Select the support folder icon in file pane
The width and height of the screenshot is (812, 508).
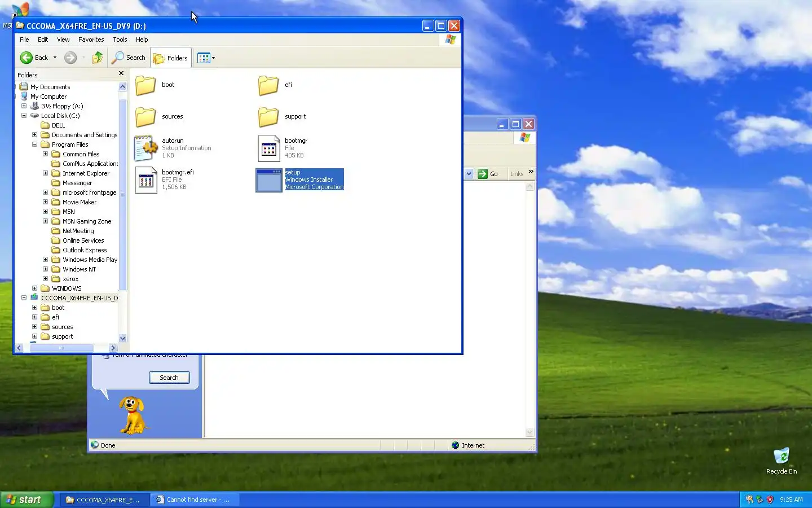coord(268,117)
